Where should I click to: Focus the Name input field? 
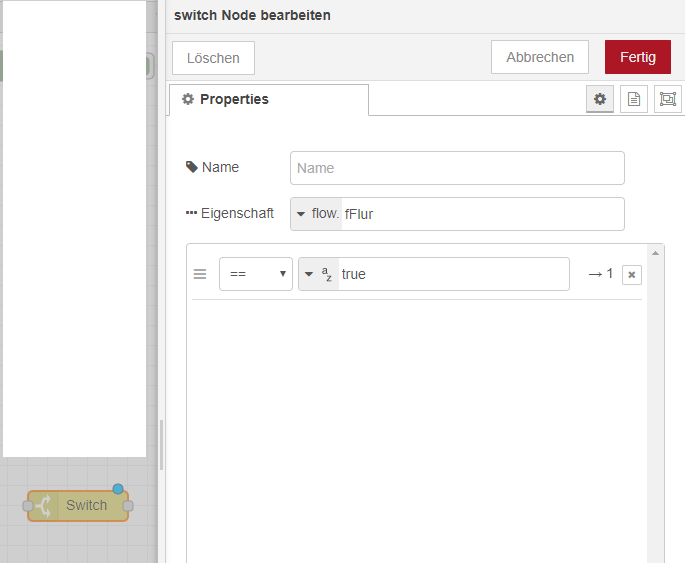coord(457,168)
